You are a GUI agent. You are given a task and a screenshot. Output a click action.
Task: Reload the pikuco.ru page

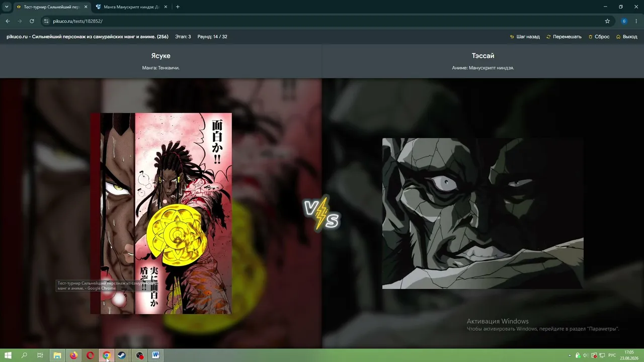click(x=32, y=21)
